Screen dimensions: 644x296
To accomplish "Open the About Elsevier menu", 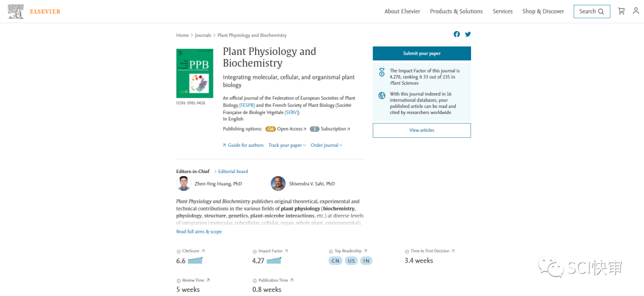I will [x=402, y=11].
